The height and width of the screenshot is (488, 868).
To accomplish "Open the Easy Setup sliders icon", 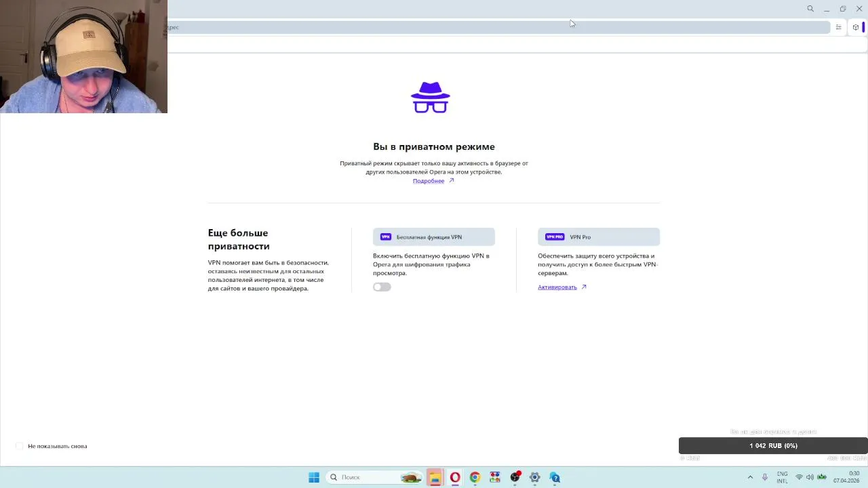I will (x=838, y=27).
